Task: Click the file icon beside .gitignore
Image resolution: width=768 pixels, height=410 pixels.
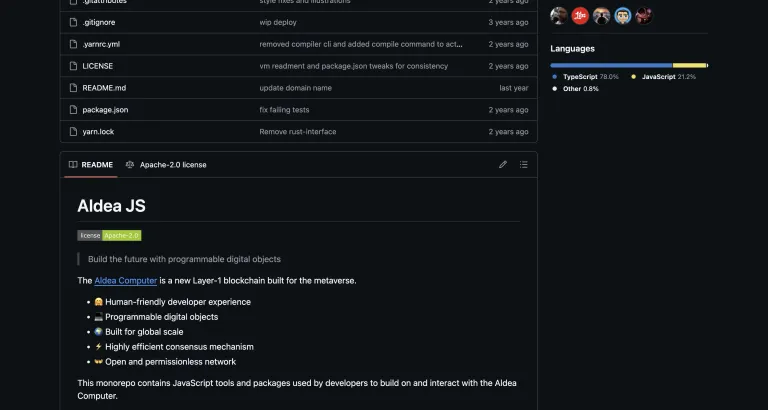Action: coord(73,22)
